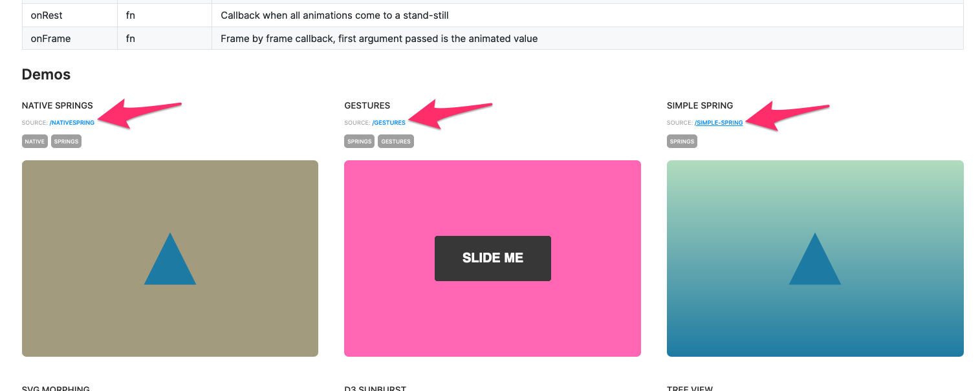The height and width of the screenshot is (391, 980).
Task: Select the GESTURES tag under Gestures demo
Action: click(x=395, y=141)
